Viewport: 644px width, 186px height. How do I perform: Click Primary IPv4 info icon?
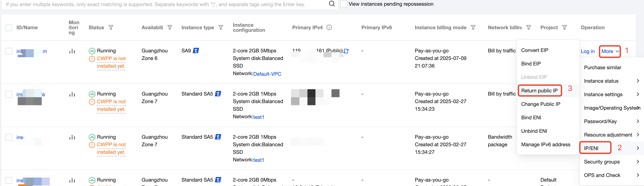pos(329,27)
